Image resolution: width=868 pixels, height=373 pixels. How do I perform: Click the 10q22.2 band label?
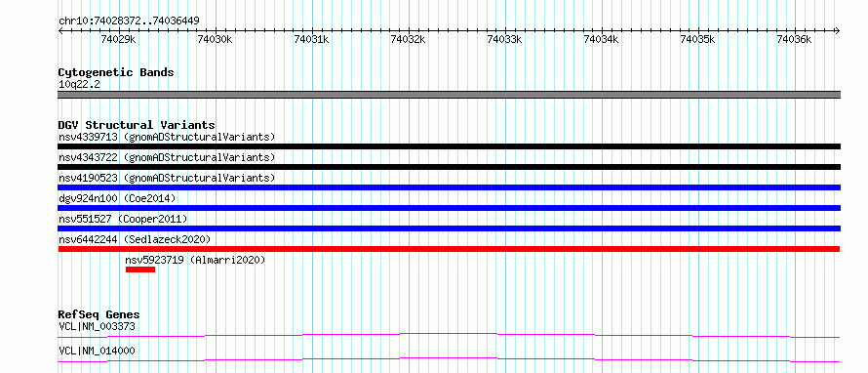click(79, 85)
